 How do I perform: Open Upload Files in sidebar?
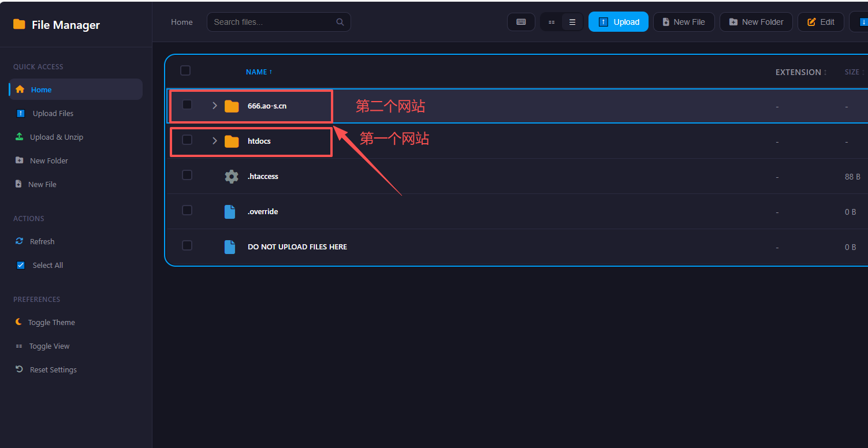(76, 113)
